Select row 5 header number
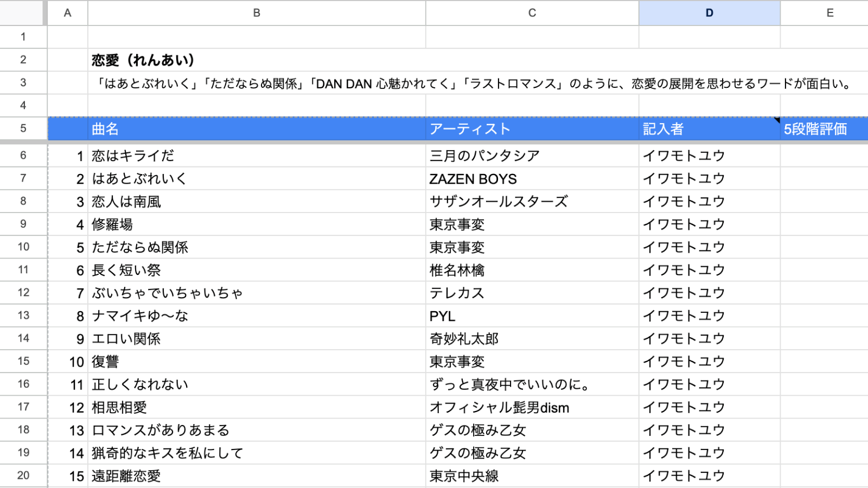The height and width of the screenshot is (488, 868). [x=23, y=129]
